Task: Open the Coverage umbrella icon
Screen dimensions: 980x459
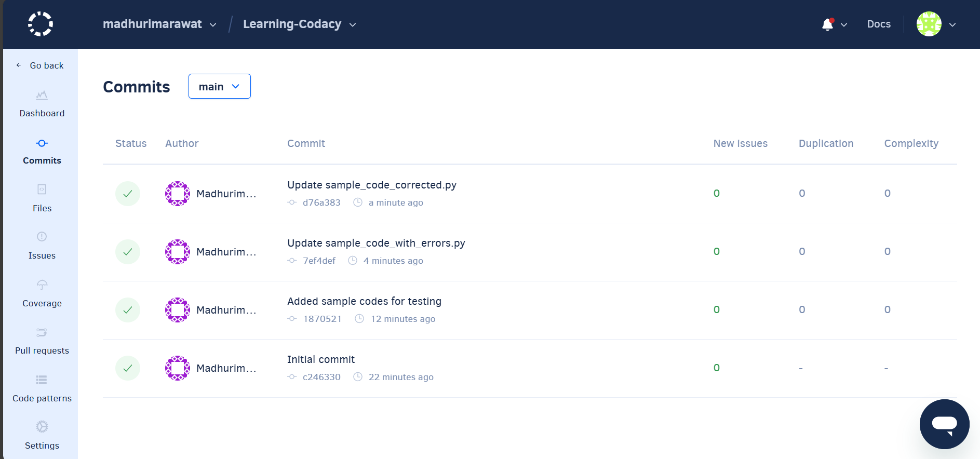Action: coord(42,285)
